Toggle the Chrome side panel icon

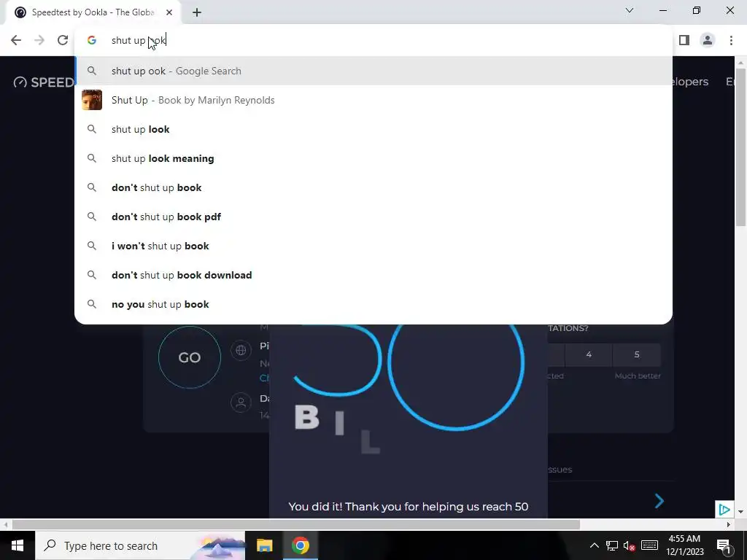point(684,41)
